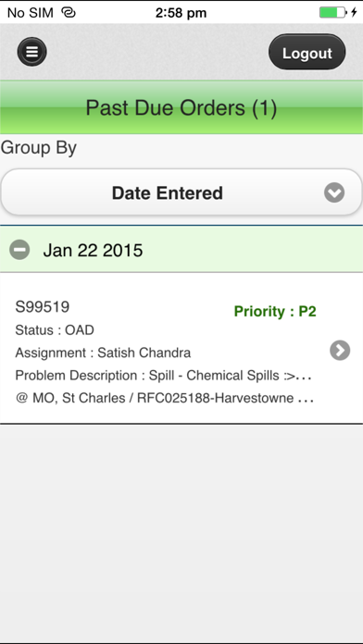Viewport: 363px width, 644px height.
Task: Click the Status : OAD line
Action: [55, 330]
